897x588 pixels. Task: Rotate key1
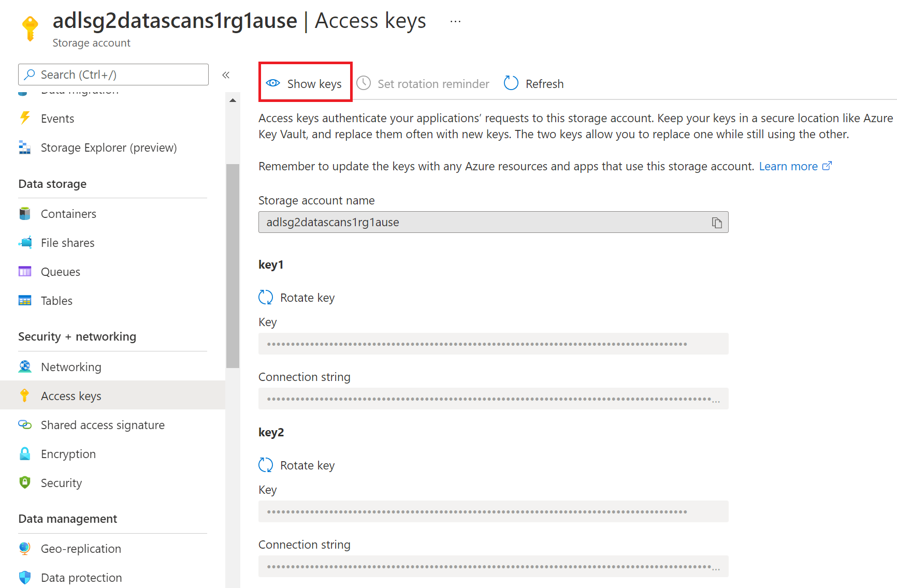[x=296, y=297]
